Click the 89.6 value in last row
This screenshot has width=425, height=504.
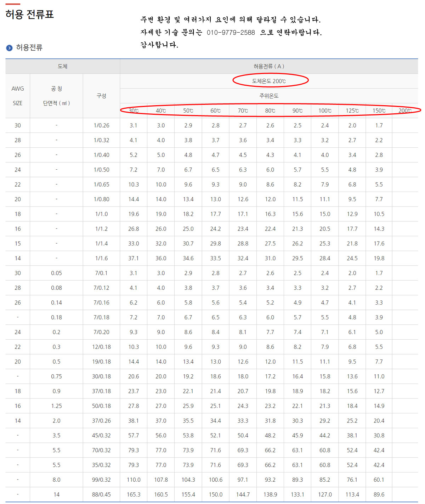[x=379, y=494]
